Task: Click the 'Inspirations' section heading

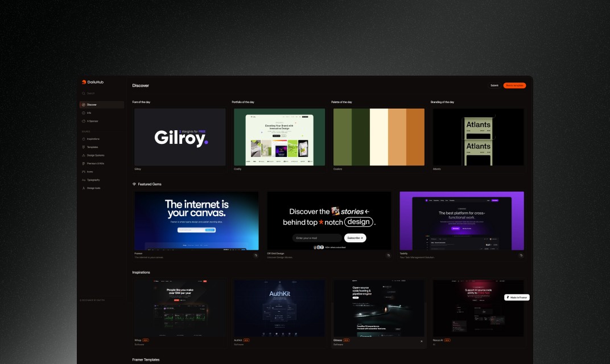Action: click(x=141, y=272)
